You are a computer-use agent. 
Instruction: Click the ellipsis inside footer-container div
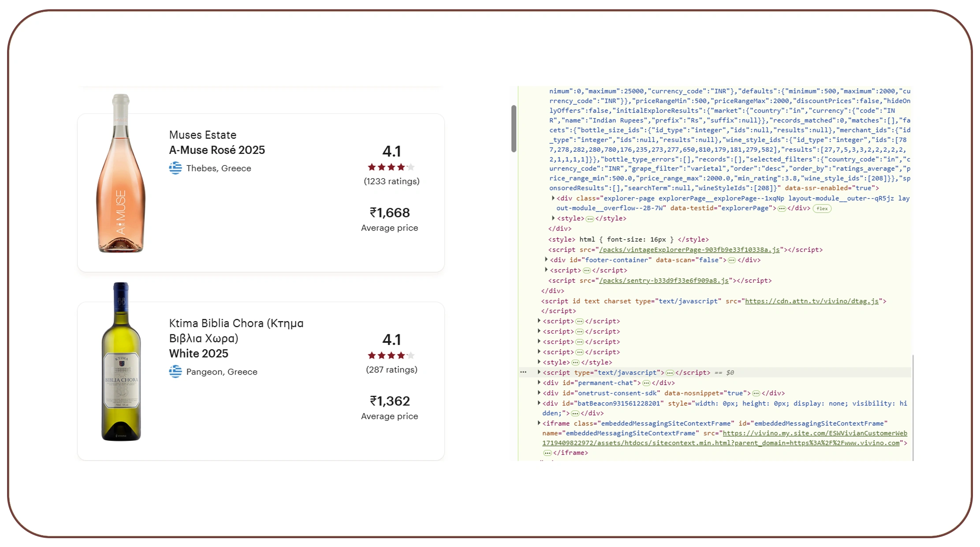[x=732, y=260]
